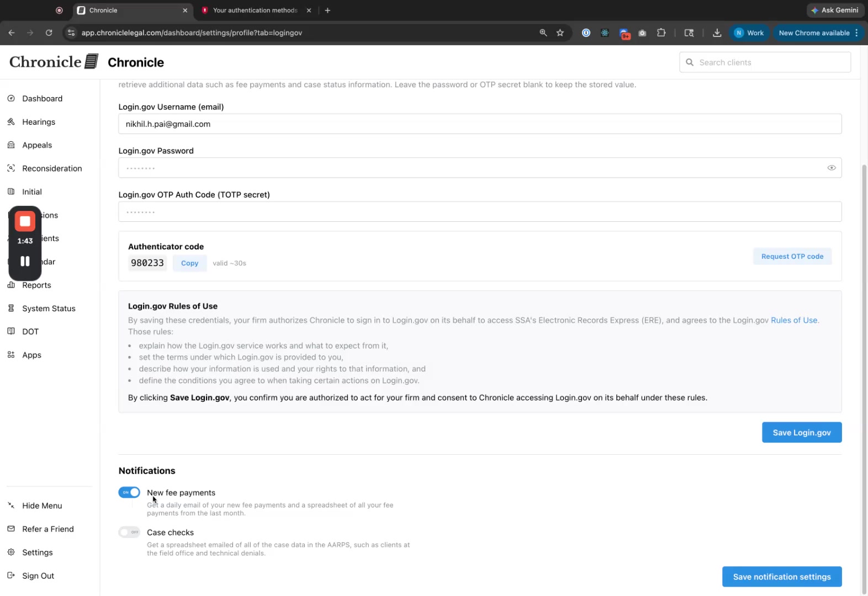Click Save Login.gov button
Viewport: 868px width, 596px height.
[x=801, y=432]
